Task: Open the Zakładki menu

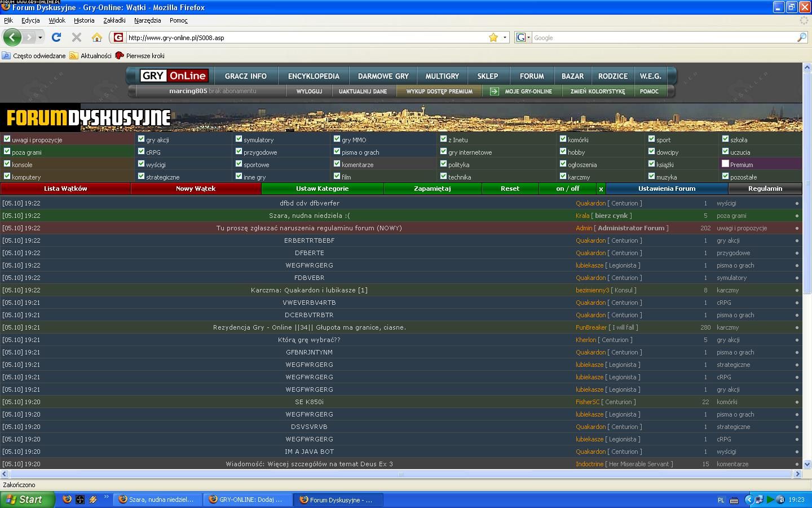Action: point(114,20)
